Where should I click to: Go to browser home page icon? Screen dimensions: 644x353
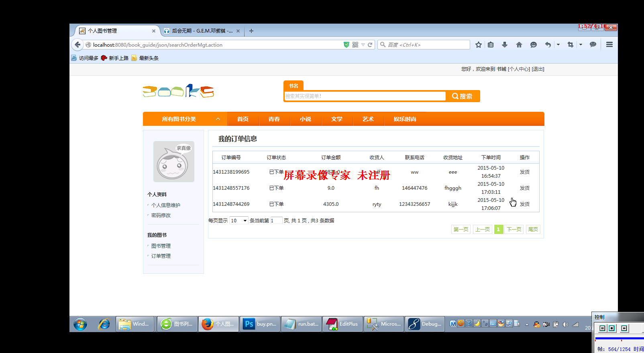coord(519,45)
